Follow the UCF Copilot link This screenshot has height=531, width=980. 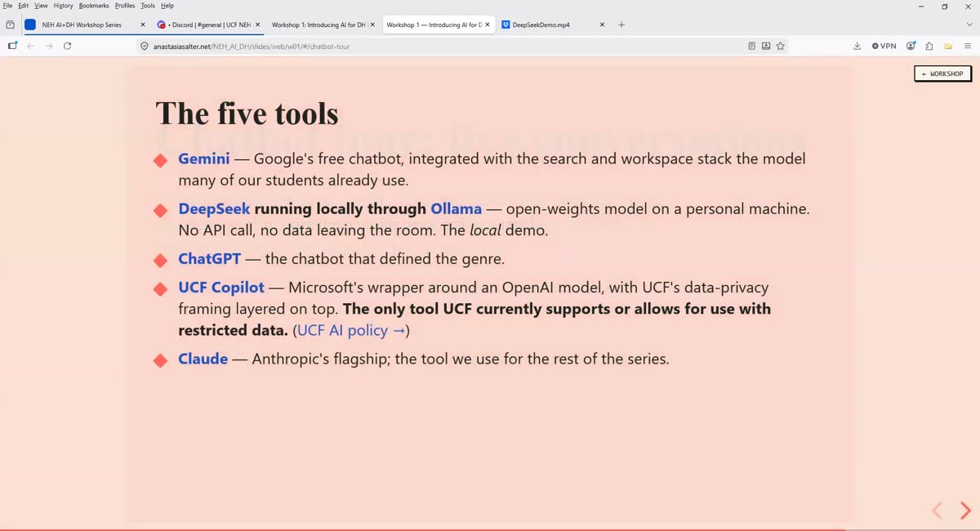point(221,288)
